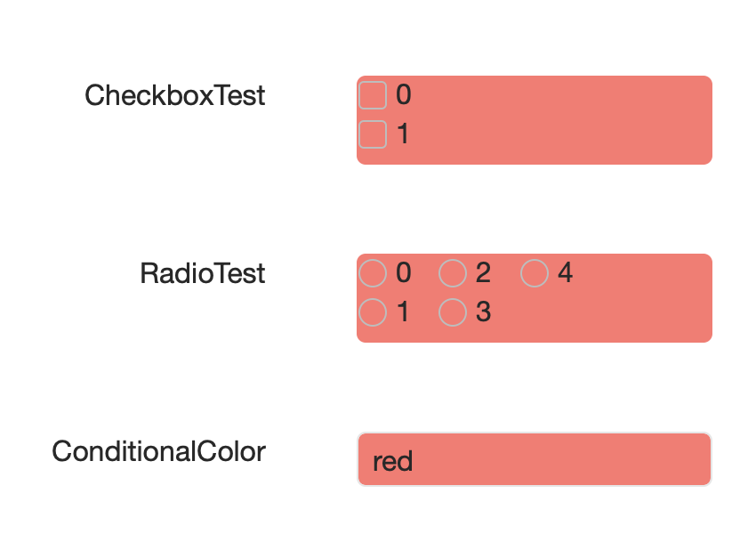Click the RadioTest field label
Image resolution: width=756 pixels, height=534 pixels.
(x=203, y=273)
